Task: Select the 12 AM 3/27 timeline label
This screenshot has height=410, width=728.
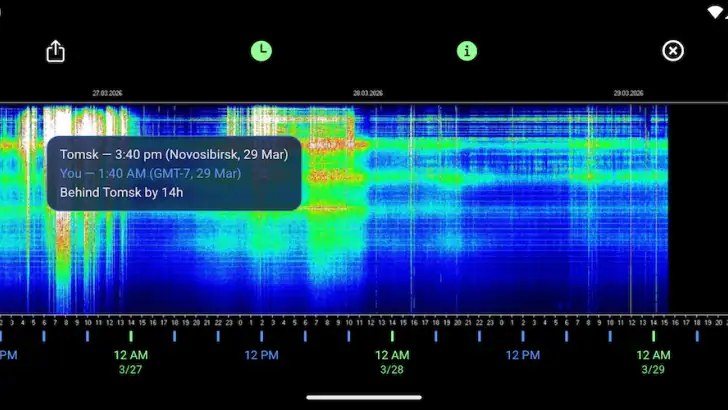Action: point(130,362)
